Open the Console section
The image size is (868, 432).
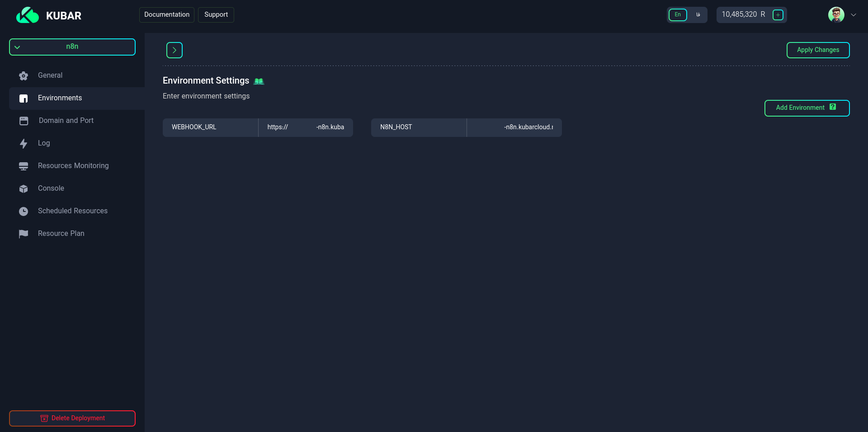[77, 188]
